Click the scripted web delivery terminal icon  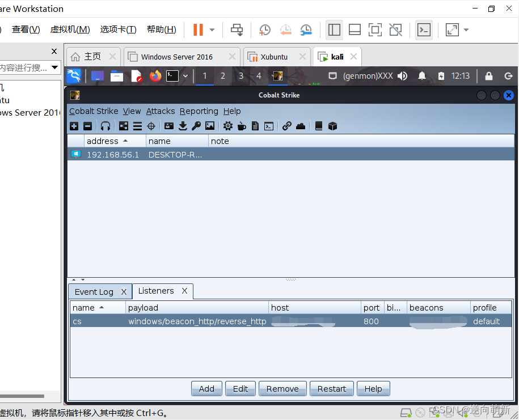coord(269,126)
